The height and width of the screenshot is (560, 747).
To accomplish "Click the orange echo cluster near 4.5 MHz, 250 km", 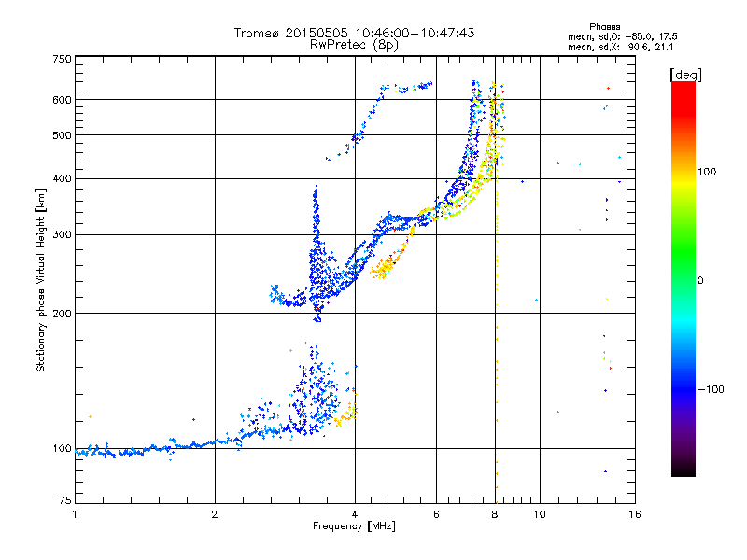I will [387, 263].
